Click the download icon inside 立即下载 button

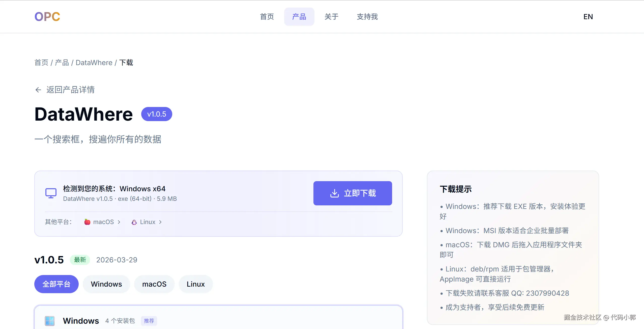tap(335, 193)
